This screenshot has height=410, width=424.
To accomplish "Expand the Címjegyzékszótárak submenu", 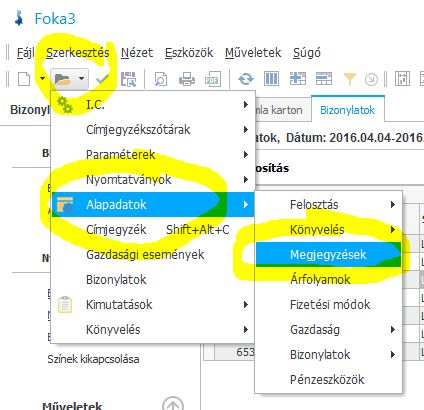I will (x=153, y=130).
